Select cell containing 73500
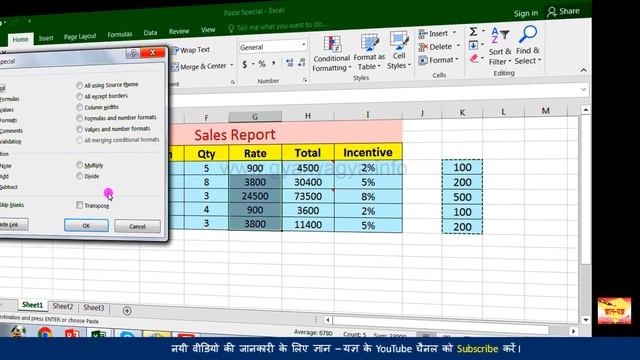 coord(308,196)
